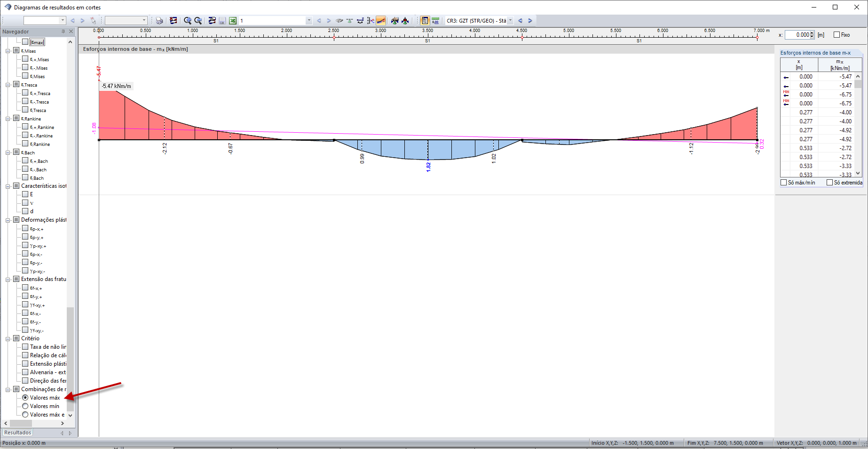The image size is (868, 449).
Task: Increase the x position value by spinner
Action: coord(812,33)
